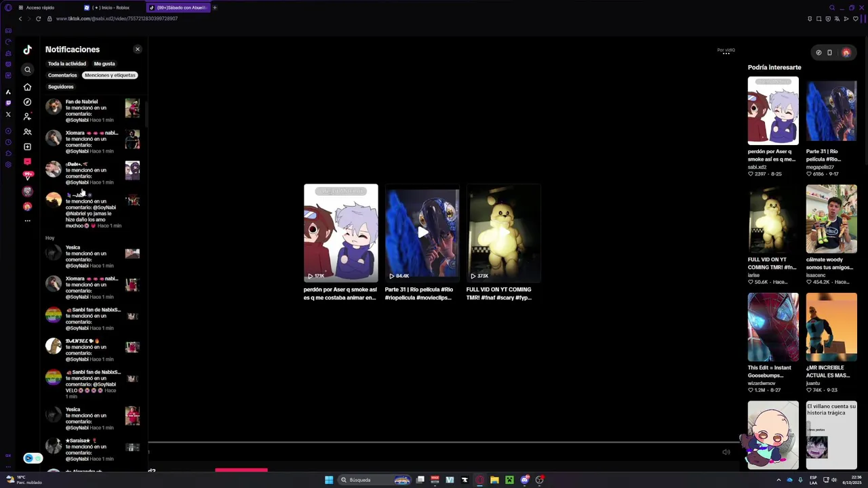868x488 pixels.
Task: Go to TikTok home feed icon
Action: click(27, 87)
